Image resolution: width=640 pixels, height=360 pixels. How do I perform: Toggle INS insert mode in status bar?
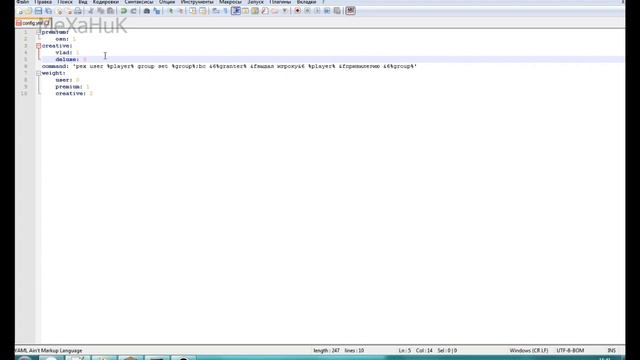coord(611,351)
